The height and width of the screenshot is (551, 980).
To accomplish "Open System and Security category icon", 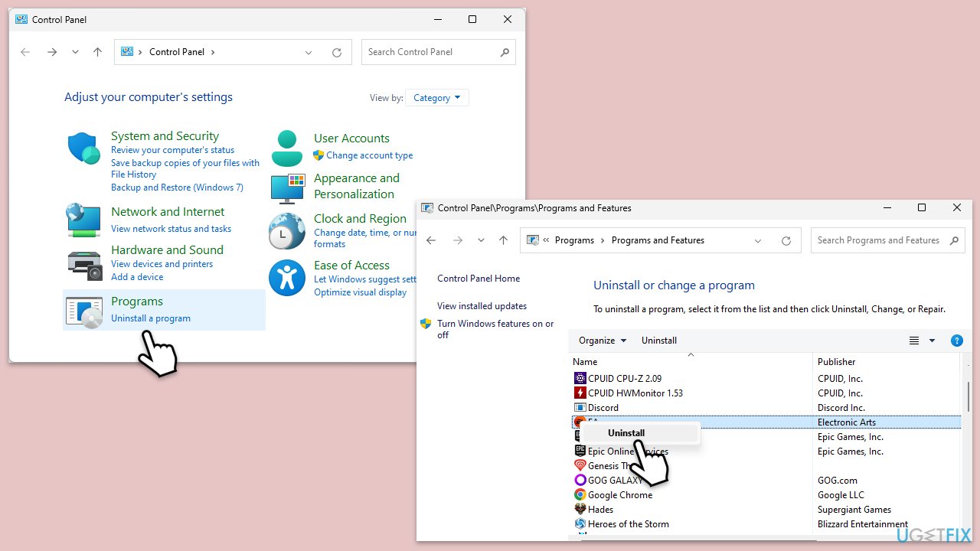I will coord(83,148).
